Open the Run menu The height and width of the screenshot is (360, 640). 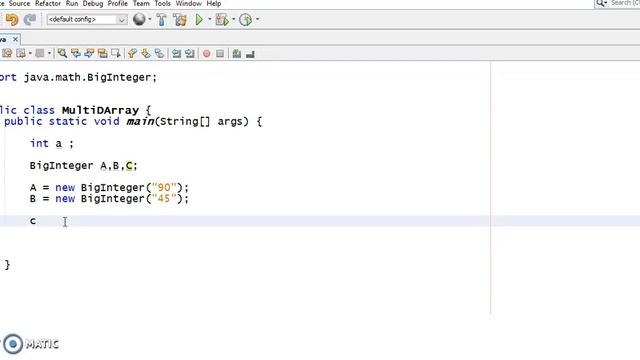click(72, 3)
